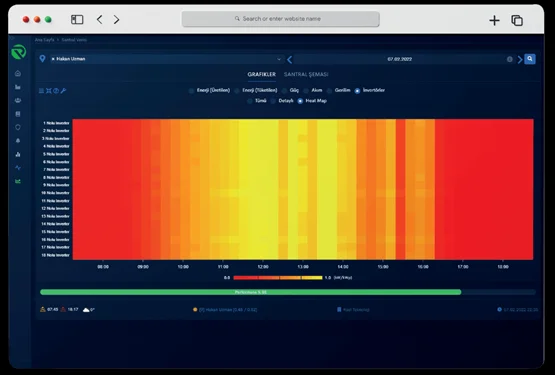Click the date field showing 07.02.2022
Screen dimensions: 555x375
pyautogui.click(x=399, y=59)
